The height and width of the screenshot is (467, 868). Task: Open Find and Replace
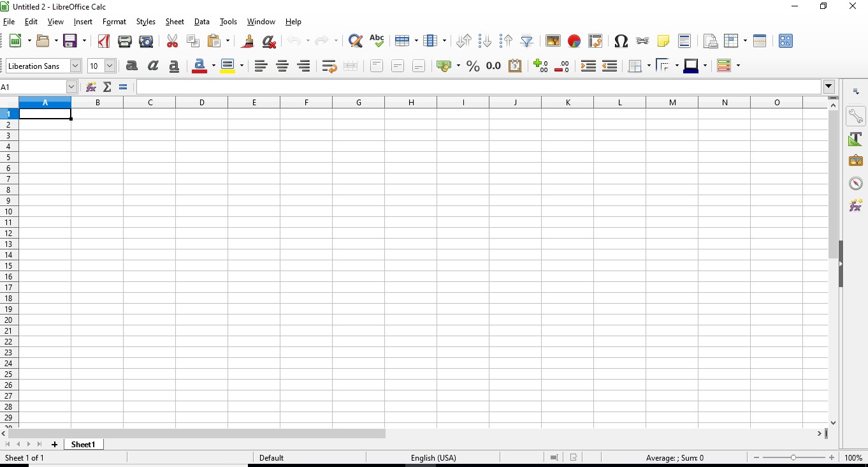(356, 41)
